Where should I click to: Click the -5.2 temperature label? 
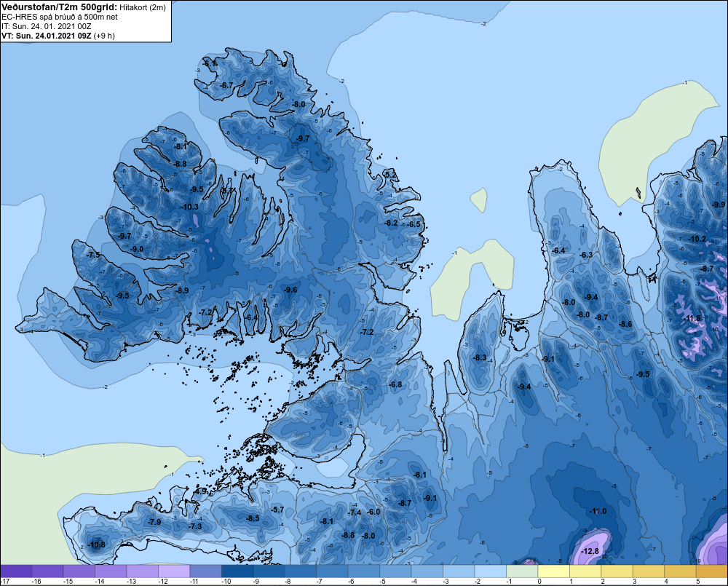point(391,175)
